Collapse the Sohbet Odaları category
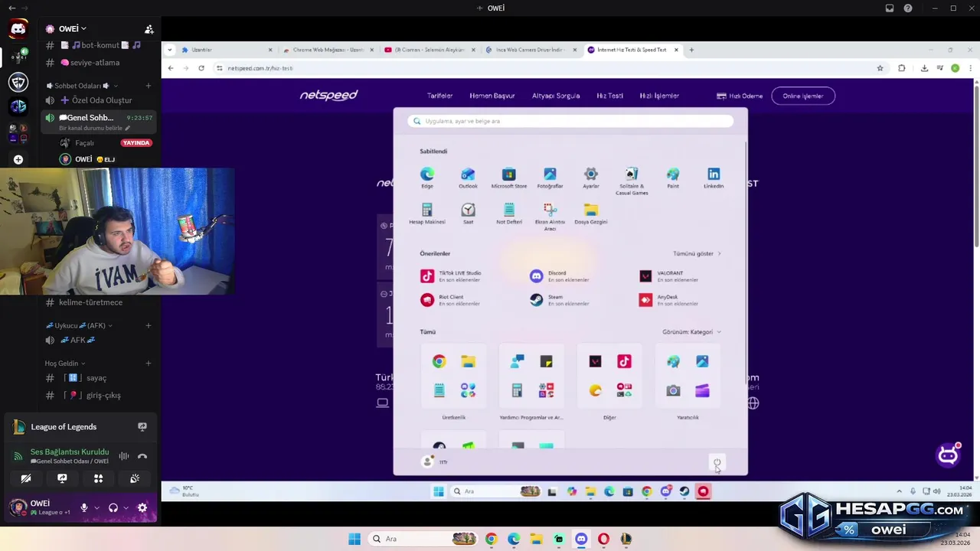Image resolution: width=980 pixels, height=551 pixels. (82, 86)
